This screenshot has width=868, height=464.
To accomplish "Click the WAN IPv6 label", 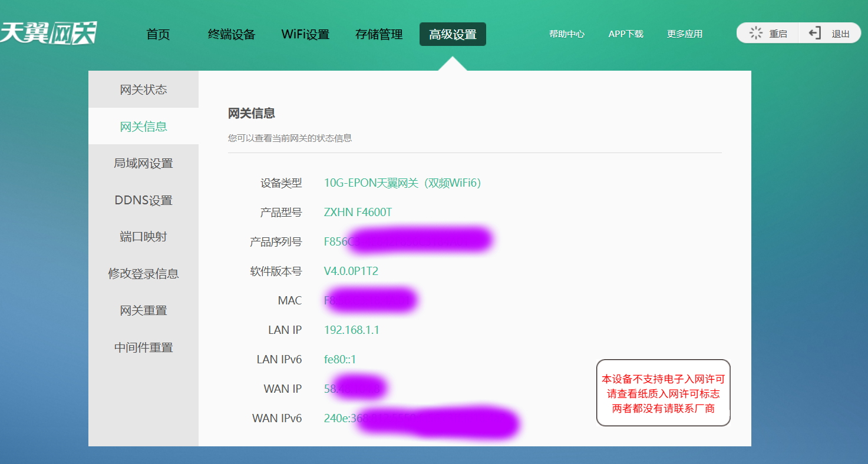I will tap(277, 419).
